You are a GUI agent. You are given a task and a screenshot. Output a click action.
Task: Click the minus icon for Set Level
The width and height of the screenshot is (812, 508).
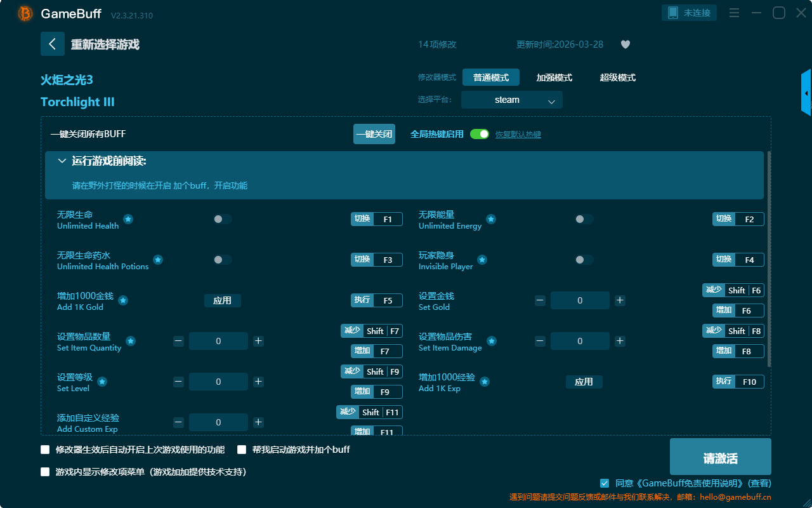tap(178, 382)
